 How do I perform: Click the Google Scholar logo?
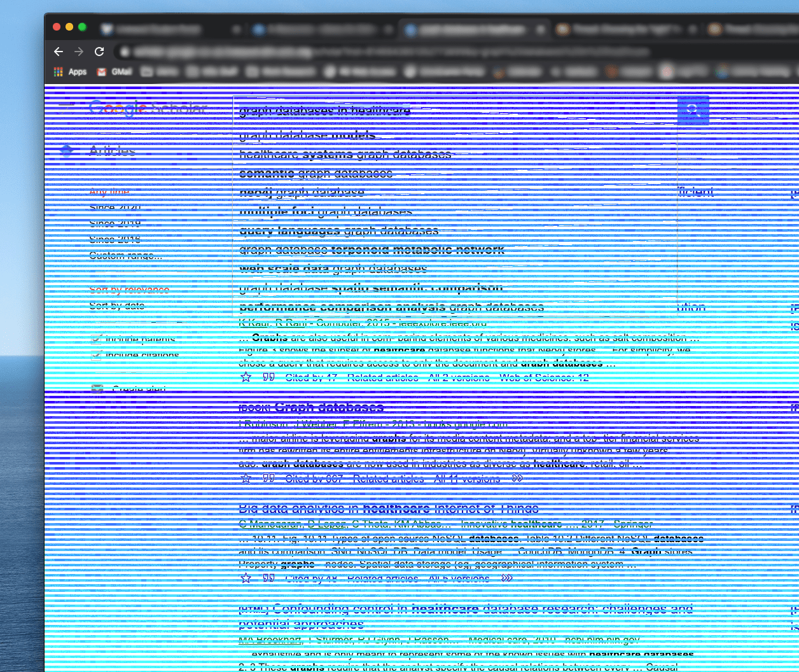pyautogui.click(x=148, y=109)
